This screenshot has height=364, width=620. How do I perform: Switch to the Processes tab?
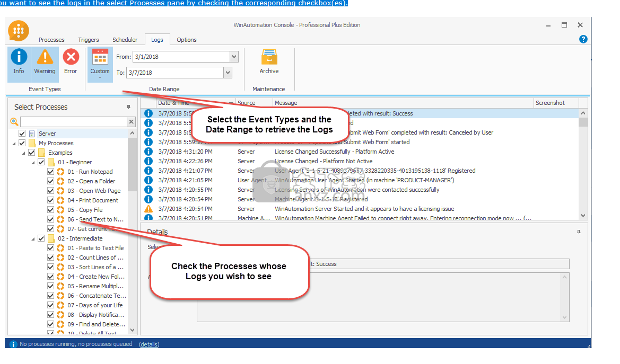pyautogui.click(x=51, y=40)
